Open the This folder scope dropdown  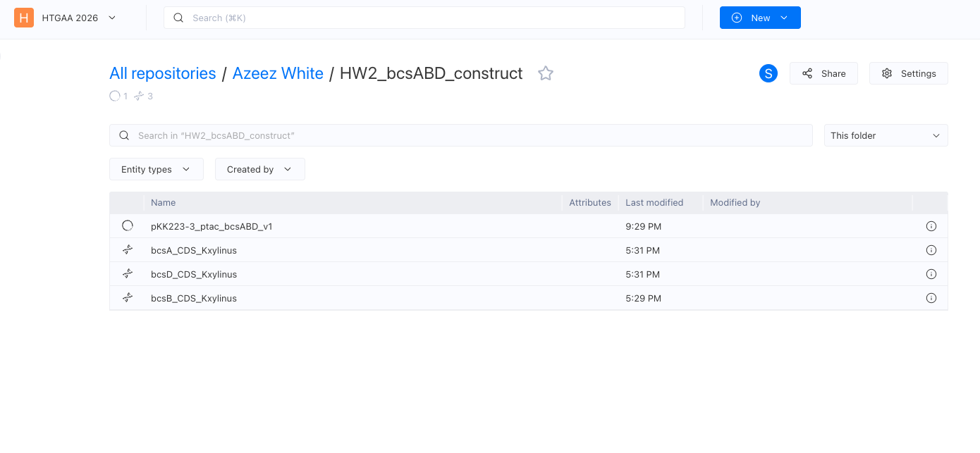coord(886,135)
